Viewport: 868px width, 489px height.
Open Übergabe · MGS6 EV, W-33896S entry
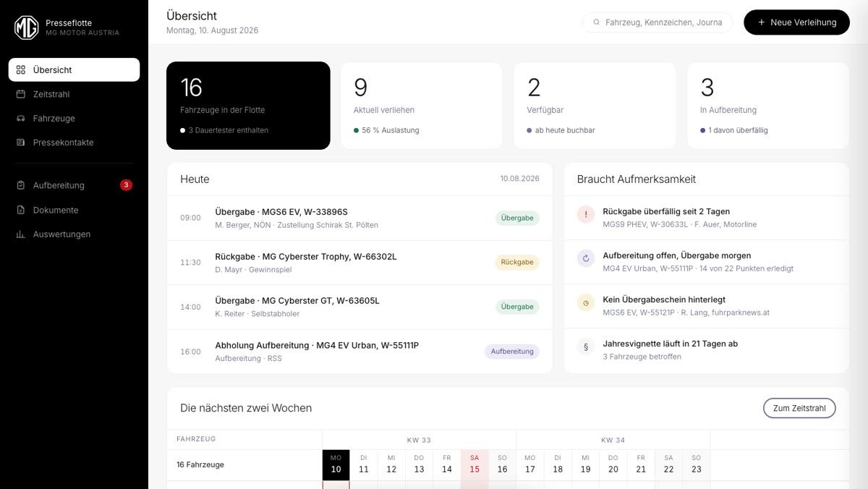pyautogui.click(x=359, y=218)
